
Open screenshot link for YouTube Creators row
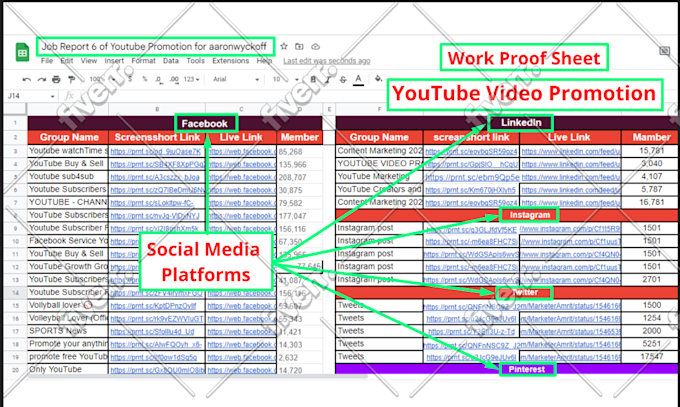[x=471, y=190]
